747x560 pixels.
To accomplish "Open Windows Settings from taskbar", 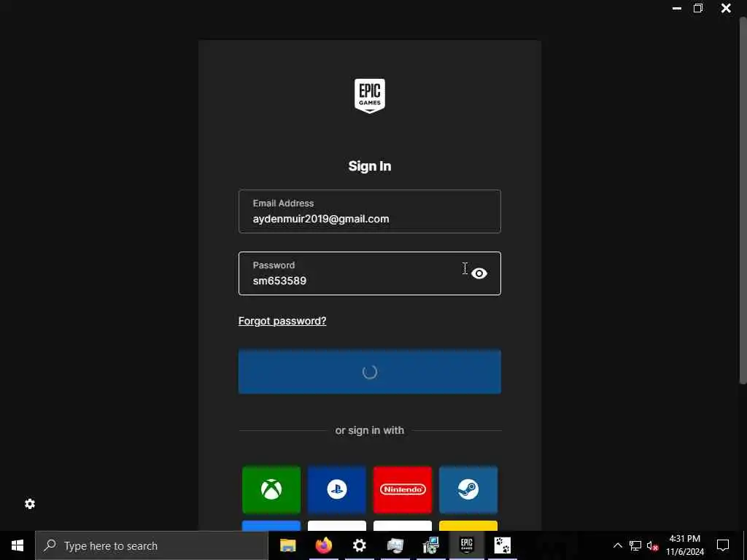I will click(359, 545).
